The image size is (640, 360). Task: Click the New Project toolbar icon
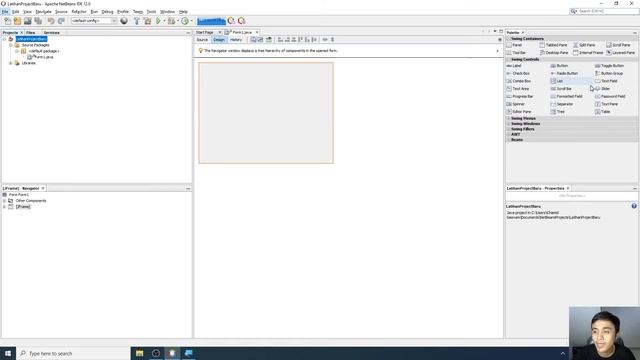[x=17, y=21]
